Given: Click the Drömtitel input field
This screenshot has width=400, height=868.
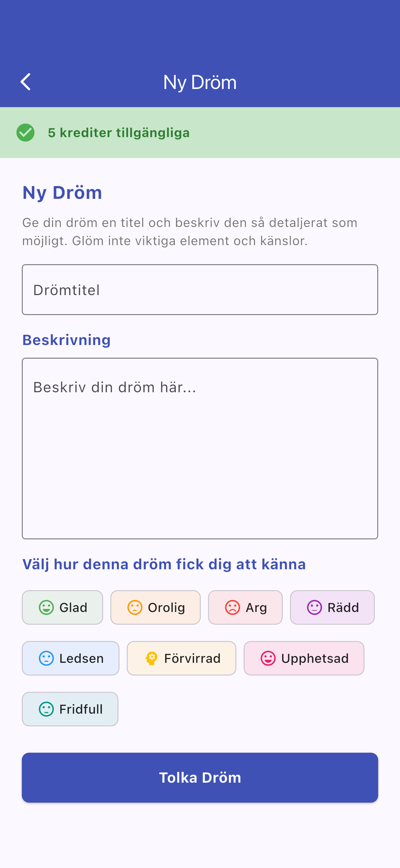Looking at the screenshot, I should (x=200, y=289).
